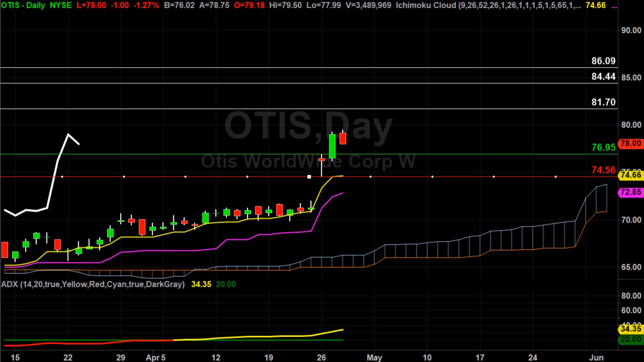Select the green 76.95 level label

point(603,147)
